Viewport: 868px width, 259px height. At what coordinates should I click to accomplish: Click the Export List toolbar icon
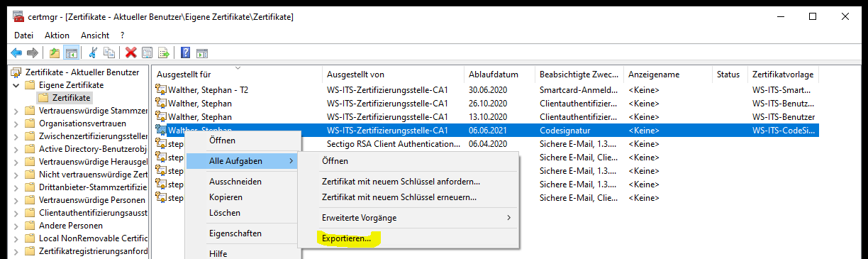[163, 53]
